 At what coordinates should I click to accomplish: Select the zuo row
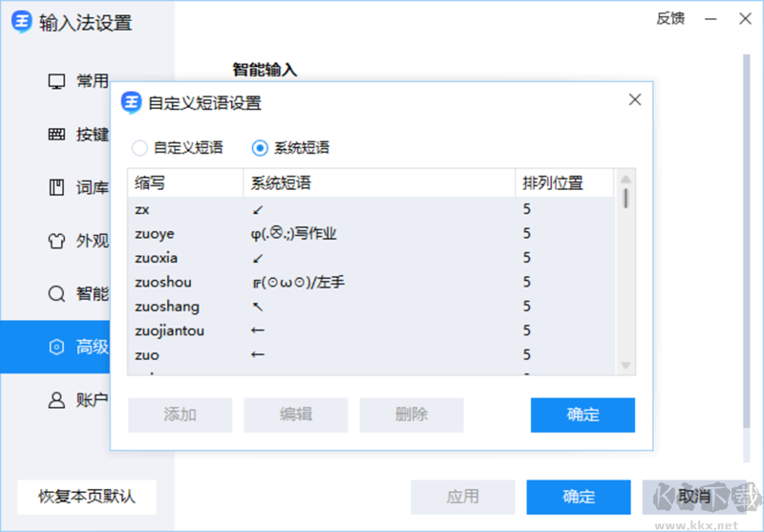point(371,355)
